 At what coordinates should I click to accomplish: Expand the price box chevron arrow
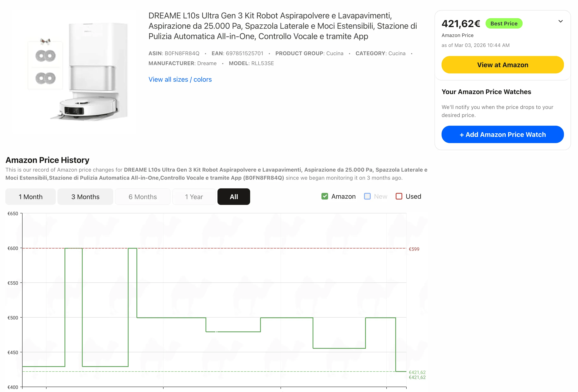pos(560,21)
